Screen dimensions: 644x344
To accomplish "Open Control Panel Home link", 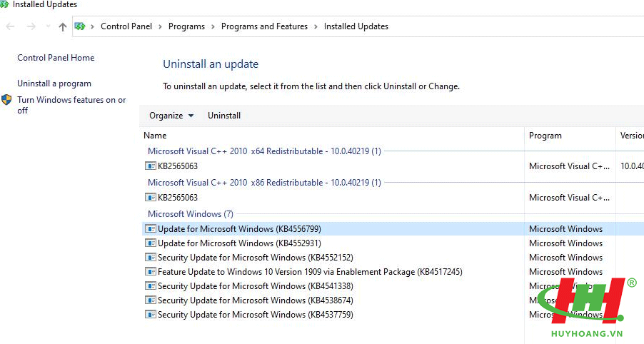I will pos(56,58).
